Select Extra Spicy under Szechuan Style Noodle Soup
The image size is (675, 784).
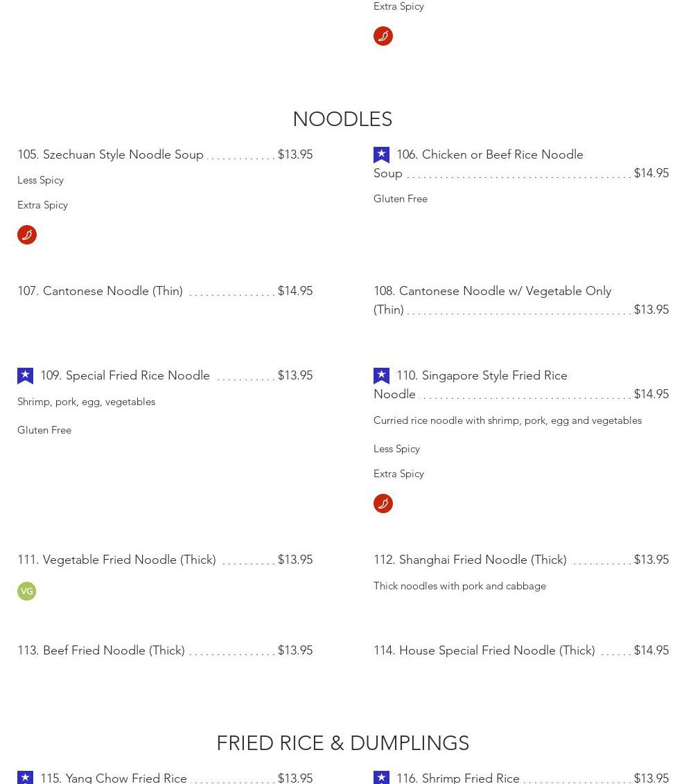pyautogui.click(x=42, y=205)
